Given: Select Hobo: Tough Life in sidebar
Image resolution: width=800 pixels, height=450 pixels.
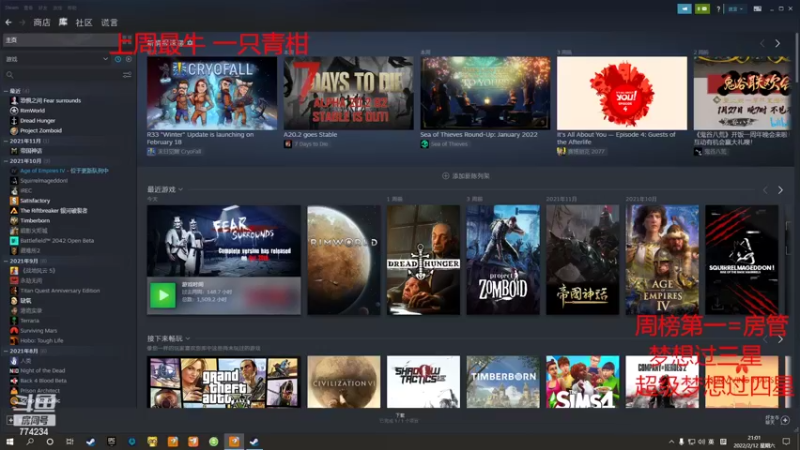Looking at the screenshot, I should (41, 340).
